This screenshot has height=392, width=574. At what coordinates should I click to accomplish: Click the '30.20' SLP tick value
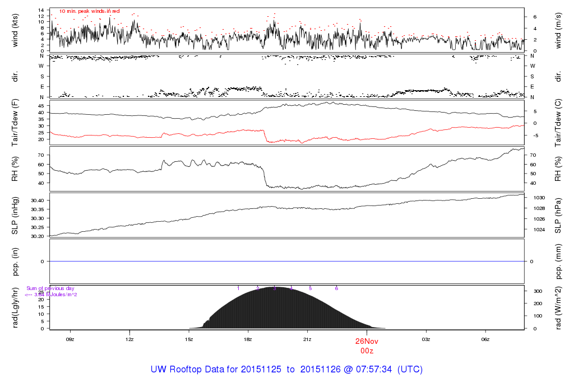(x=38, y=236)
